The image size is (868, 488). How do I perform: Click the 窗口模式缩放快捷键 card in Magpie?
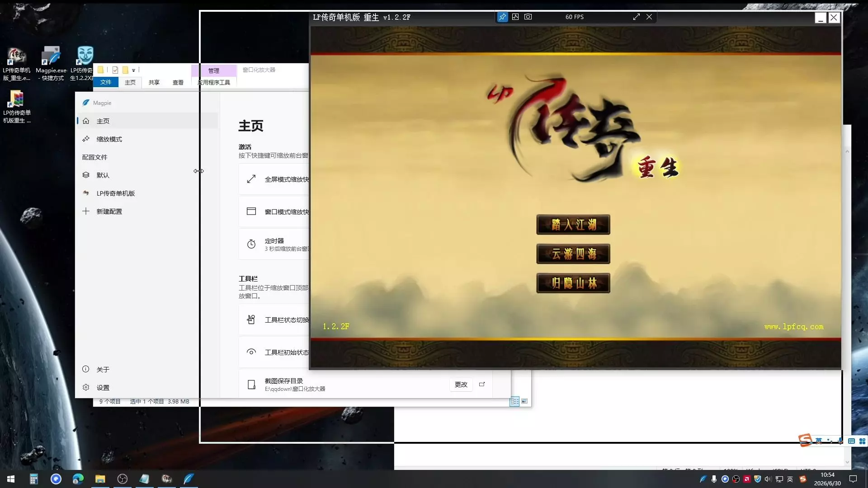click(x=274, y=211)
